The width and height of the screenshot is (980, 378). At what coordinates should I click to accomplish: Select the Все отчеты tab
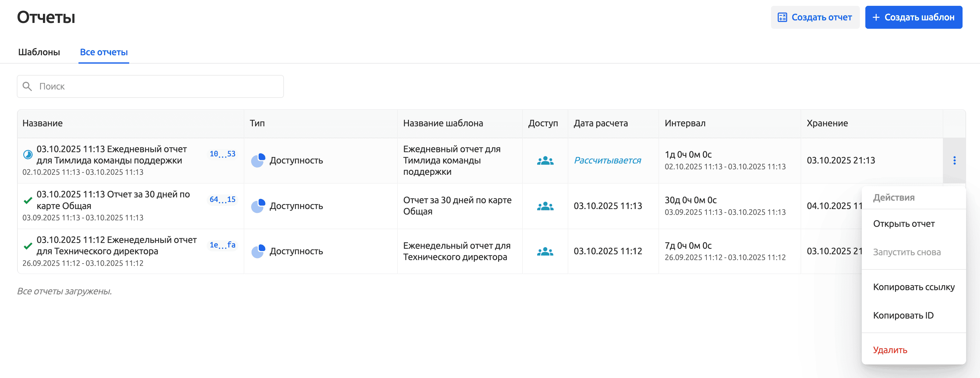pyautogui.click(x=103, y=52)
